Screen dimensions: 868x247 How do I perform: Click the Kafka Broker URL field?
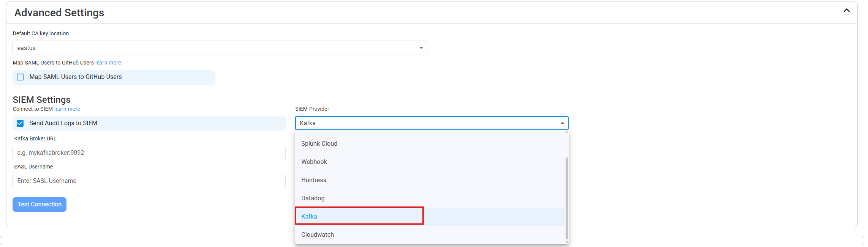point(149,153)
